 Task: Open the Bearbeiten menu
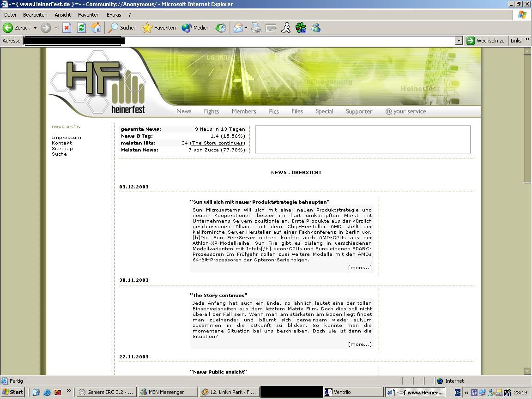point(35,15)
